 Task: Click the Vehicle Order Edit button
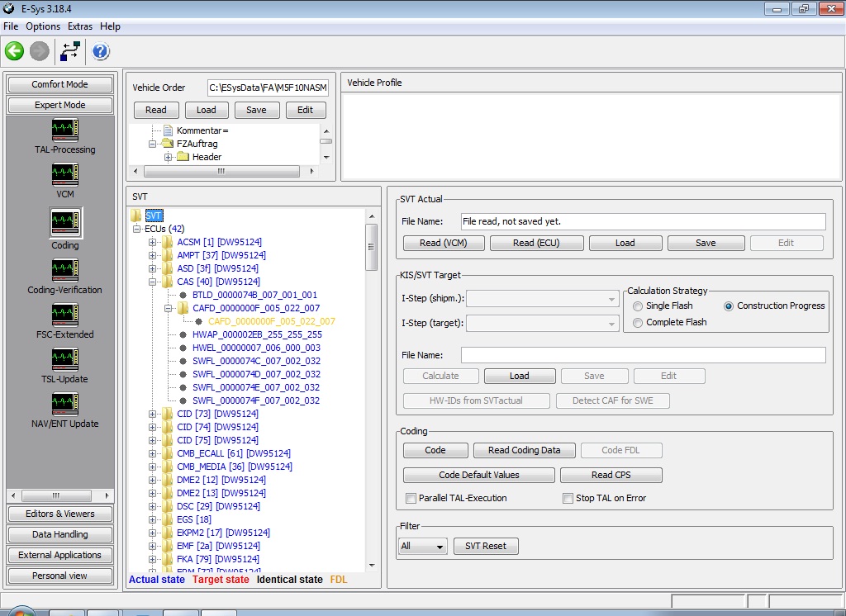(x=306, y=110)
